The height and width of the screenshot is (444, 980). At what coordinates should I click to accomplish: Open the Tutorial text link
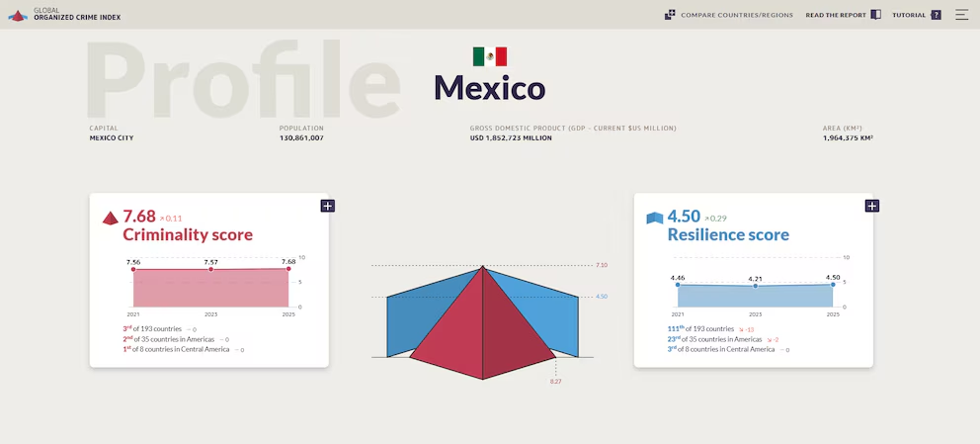coord(909,15)
